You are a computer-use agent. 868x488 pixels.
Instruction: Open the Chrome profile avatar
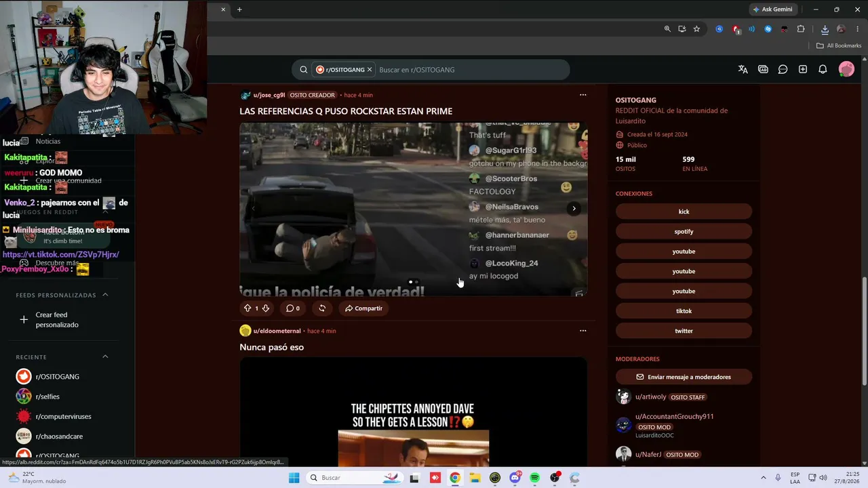coord(841,29)
